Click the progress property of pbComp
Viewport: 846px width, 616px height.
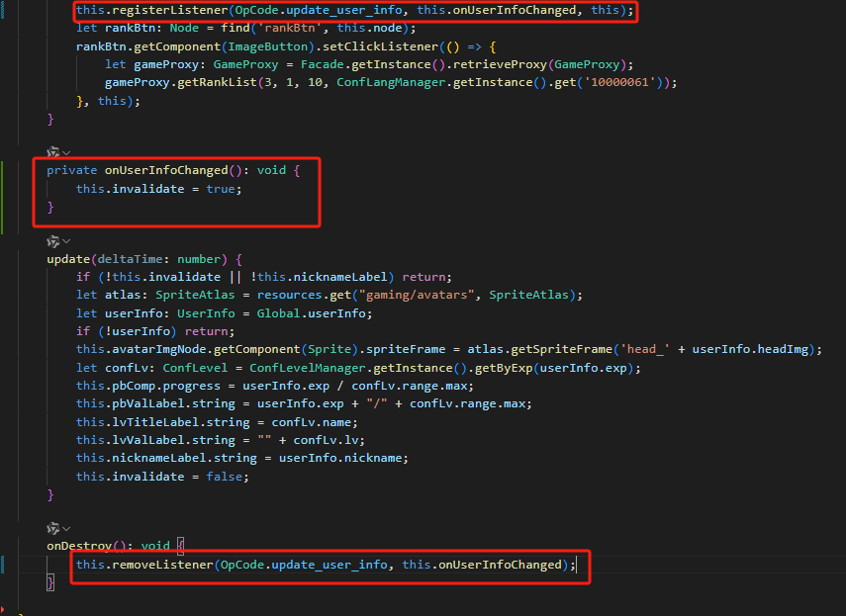tap(192, 386)
